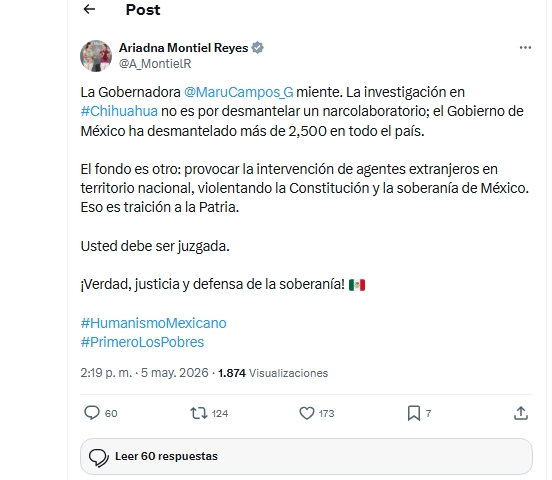
Task: Repost using the retweet arrows icon
Action: click(x=199, y=413)
